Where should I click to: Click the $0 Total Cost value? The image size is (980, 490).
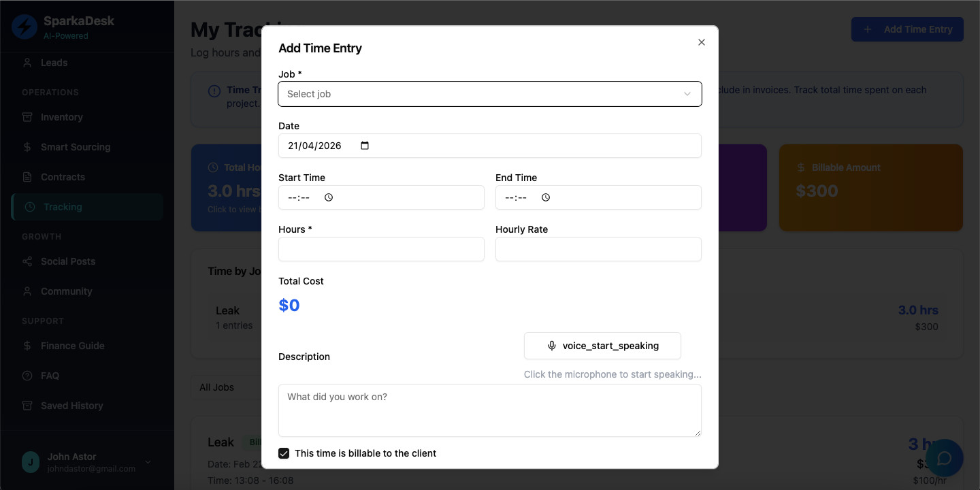click(289, 305)
